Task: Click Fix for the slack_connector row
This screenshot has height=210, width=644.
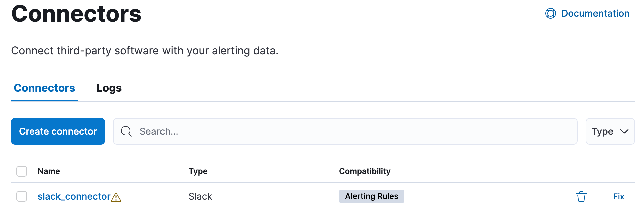Action: pyautogui.click(x=618, y=197)
